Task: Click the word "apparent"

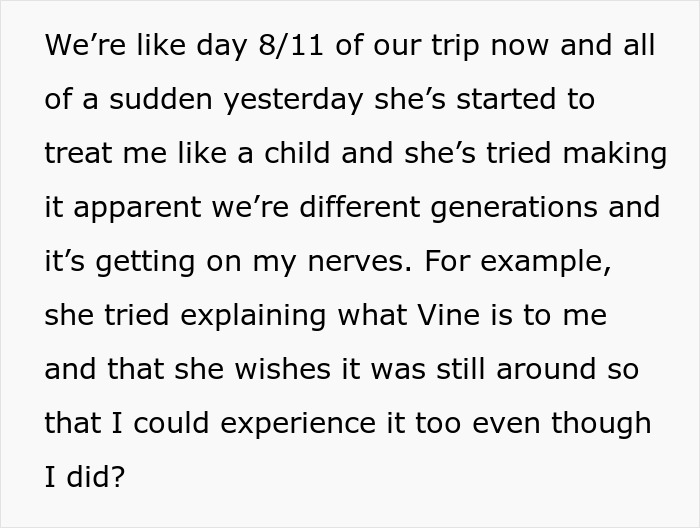Action: [154, 208]
